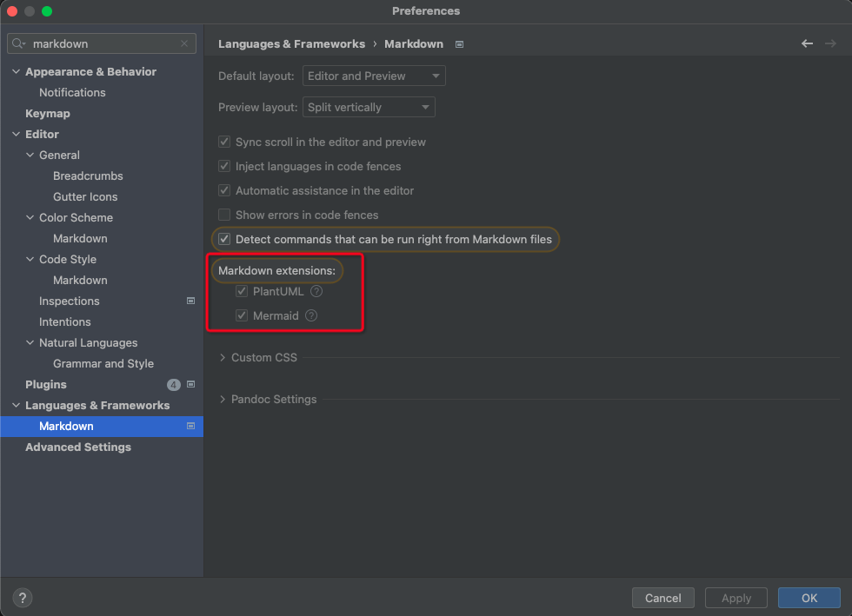Select Advanced Settings in the sidebar
Viewport: 852px width, 616px height.
78,447
